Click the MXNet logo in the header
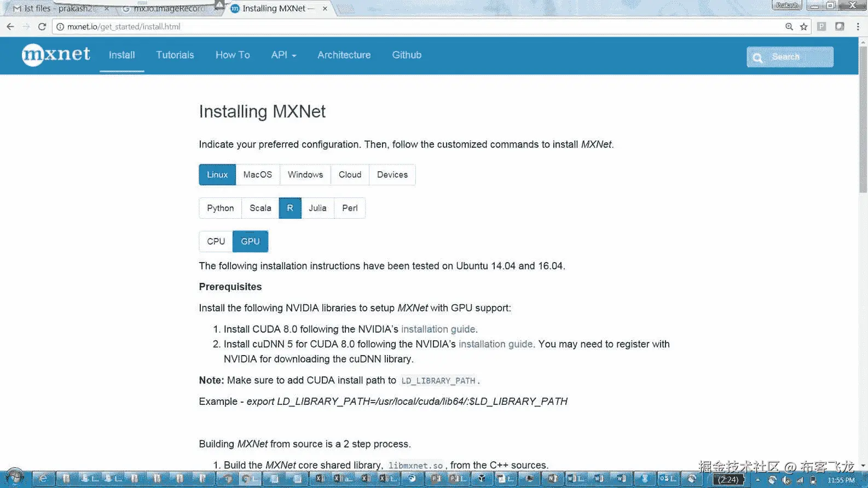This screenshot has width=868, height=488. pos(56,55)
